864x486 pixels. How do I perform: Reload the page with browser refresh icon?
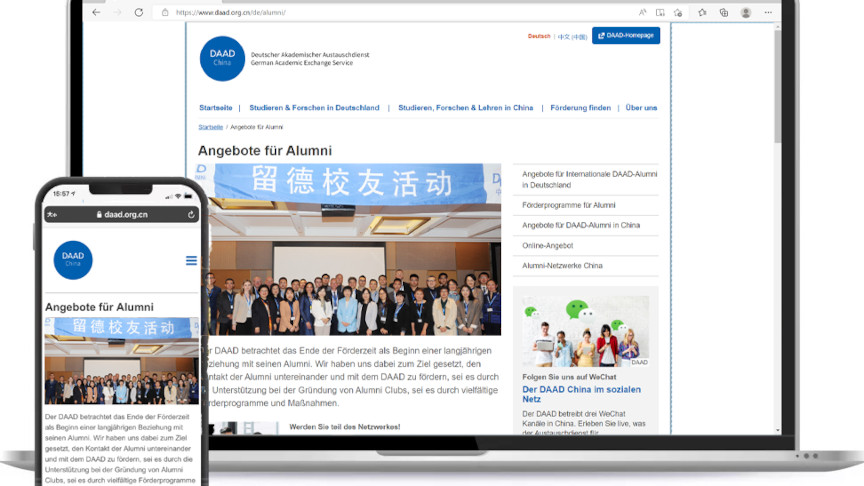click(x=138, y=12)
